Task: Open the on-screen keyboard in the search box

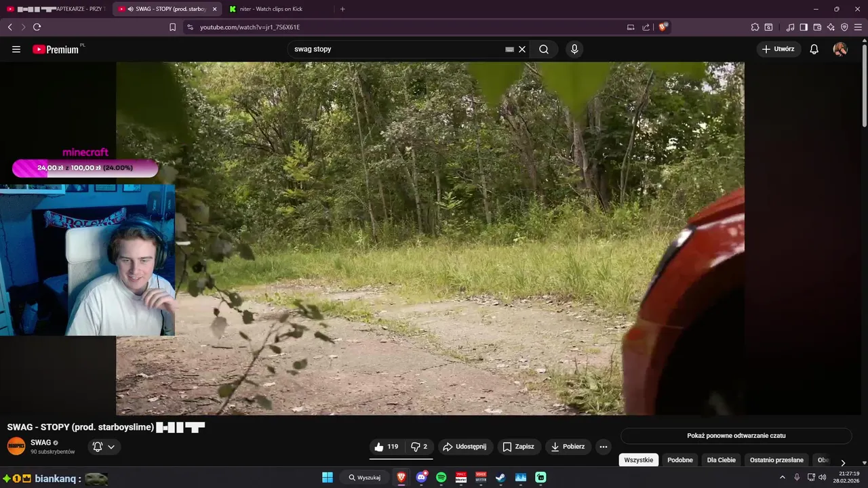Action: (x=509, y=49)
